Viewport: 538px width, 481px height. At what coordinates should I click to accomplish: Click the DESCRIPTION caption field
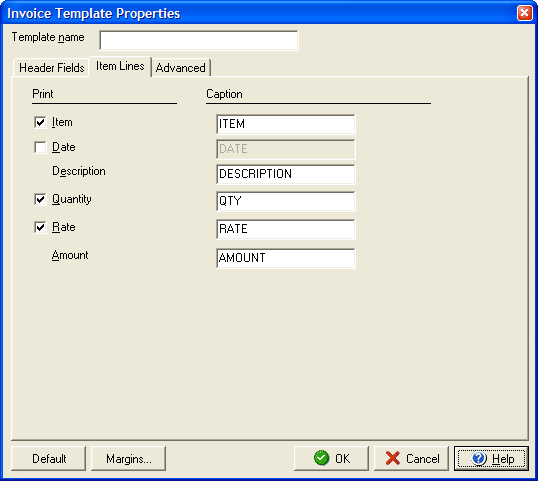(x=286, y=174)
